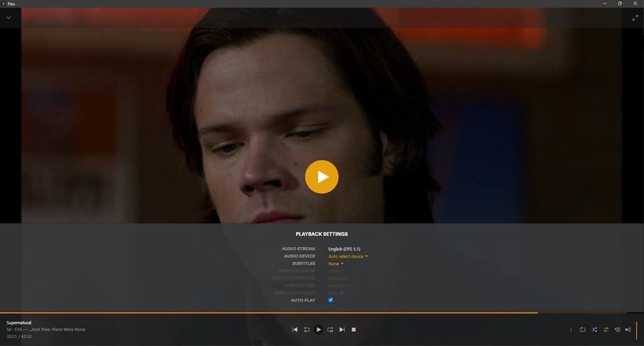
Task: Skip back 10 seconds
Action: tap(307, 329)
